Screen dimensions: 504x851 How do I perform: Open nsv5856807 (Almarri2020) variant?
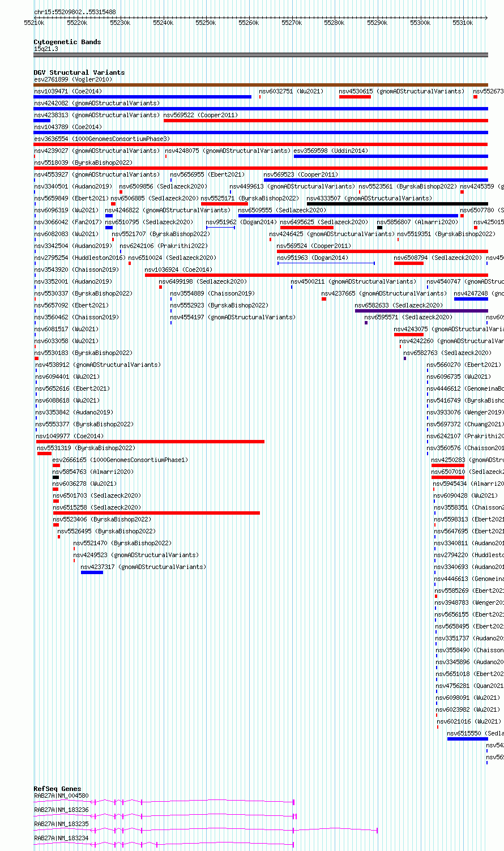417,222
